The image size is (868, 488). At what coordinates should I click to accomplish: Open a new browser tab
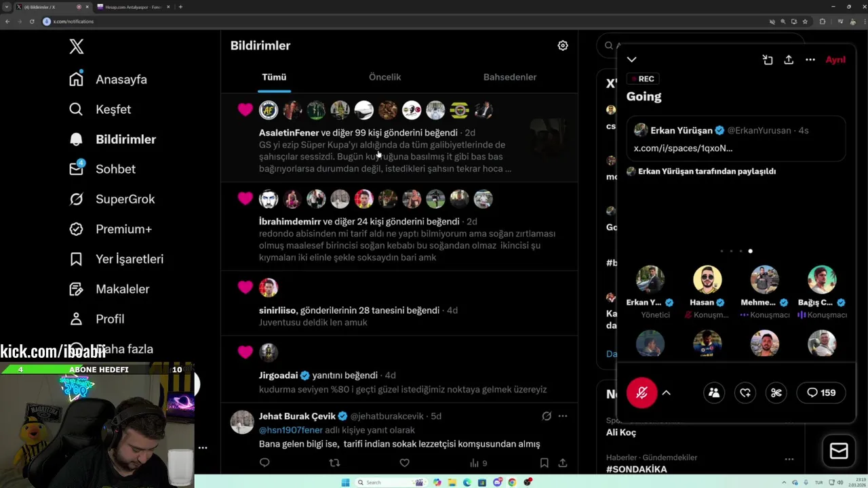(x=180, y=7)
